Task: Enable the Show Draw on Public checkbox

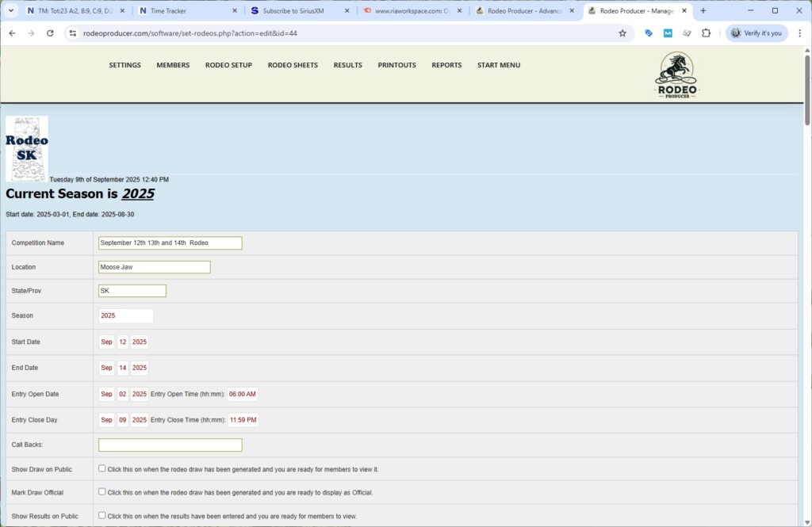Action: click(101, 468)
